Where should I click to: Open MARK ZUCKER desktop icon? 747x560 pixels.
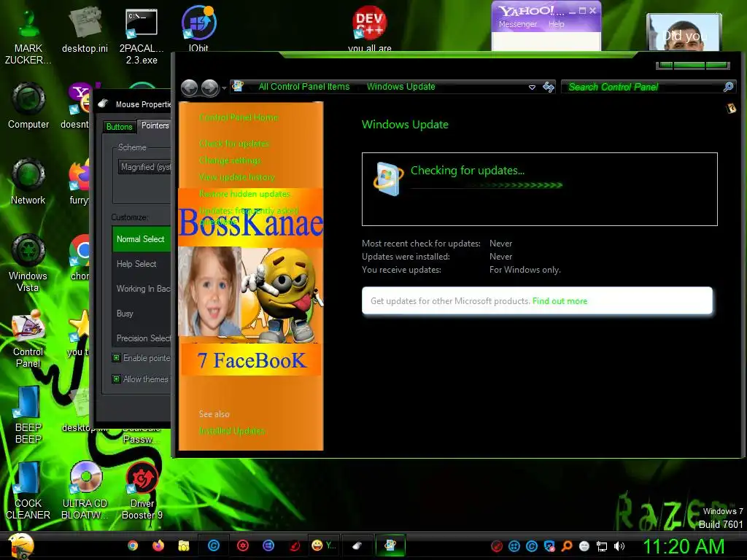[x=28, y=36]
